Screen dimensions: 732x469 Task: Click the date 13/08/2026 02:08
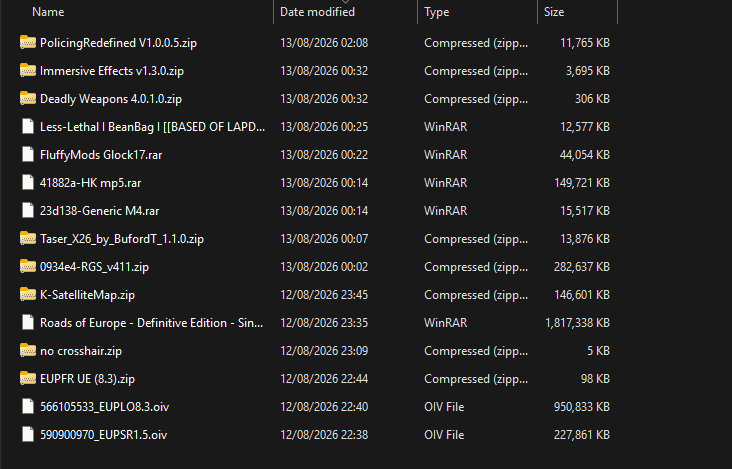[324, 43]
